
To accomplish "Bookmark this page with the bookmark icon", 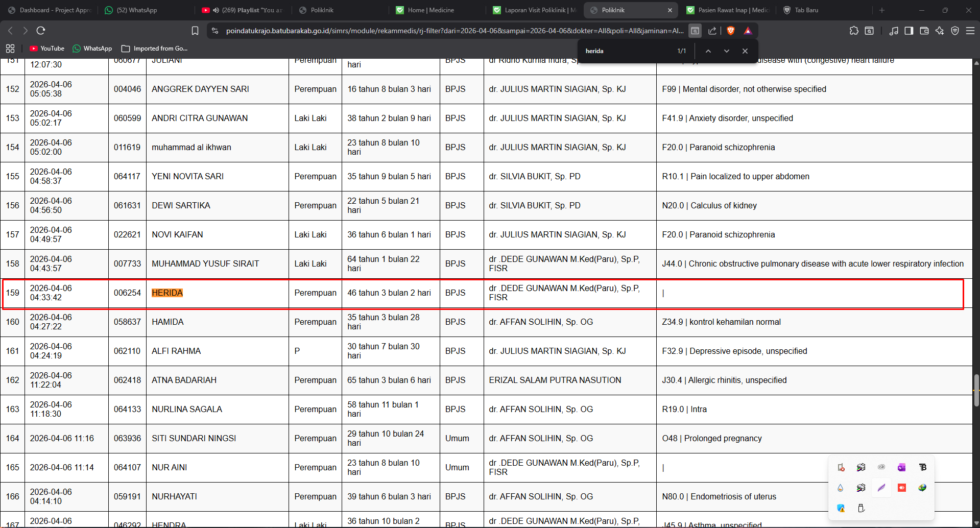I will 195,31.
